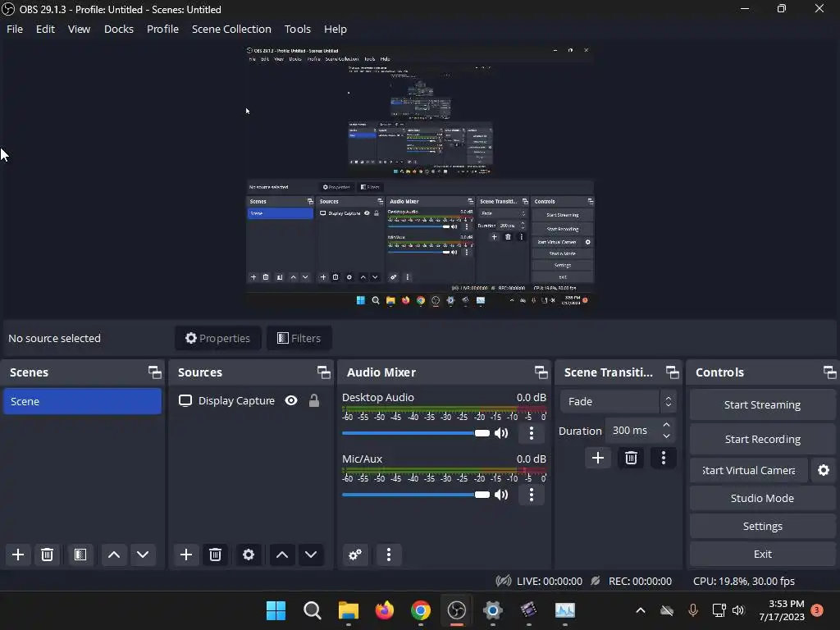Open Desktop Audio three-dot options

[532, 433]
